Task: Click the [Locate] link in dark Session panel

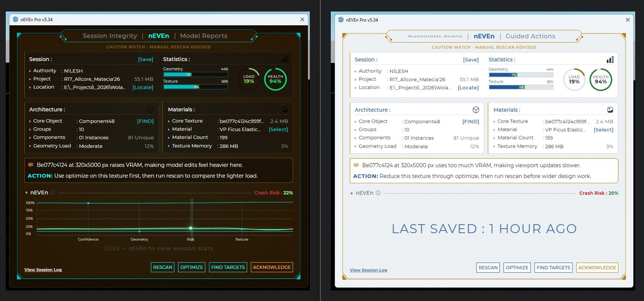Action: click(143, 87)
